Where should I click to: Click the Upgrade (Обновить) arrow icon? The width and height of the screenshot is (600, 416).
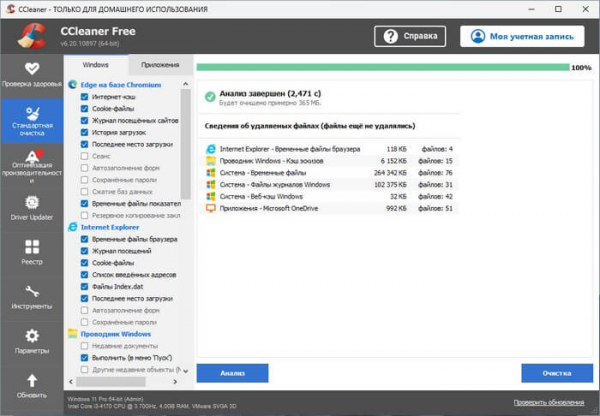pyautogui.click(x=32, y=380)
